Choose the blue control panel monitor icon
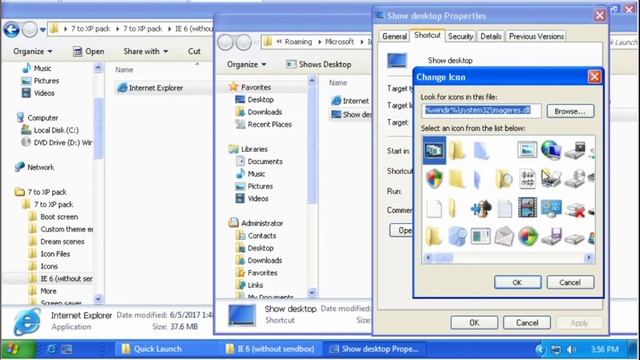This screenshot has height=360, width=640. 551,208
